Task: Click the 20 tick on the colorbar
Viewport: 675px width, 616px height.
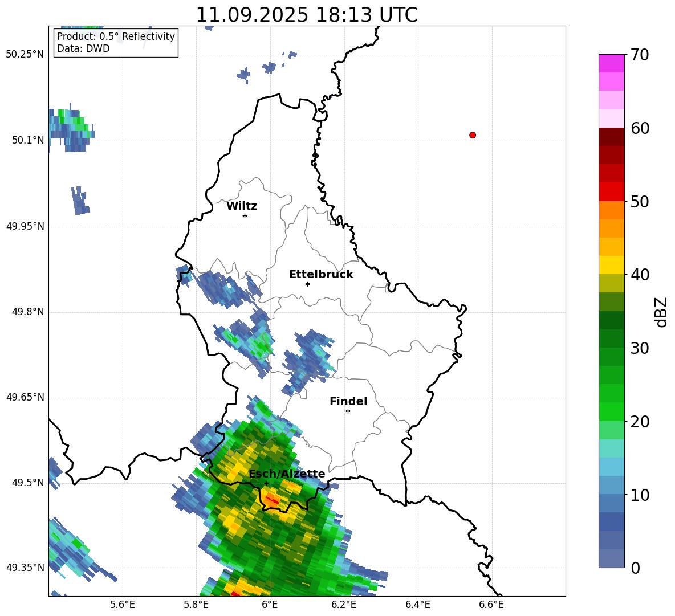Action: pos(640,422)
